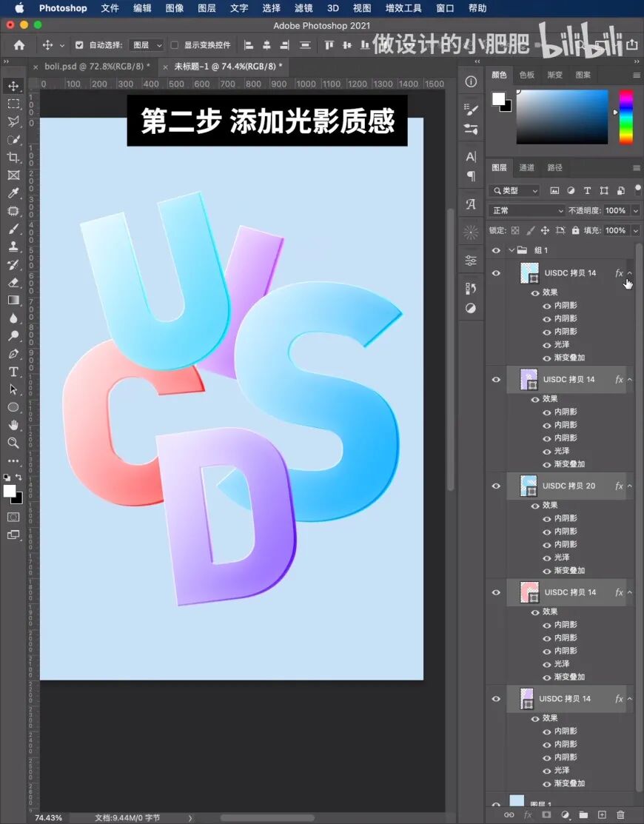Viewport: 644px width, 824px height.
Task: Open the 类型 layer filter dropdown
Action: 514,190
